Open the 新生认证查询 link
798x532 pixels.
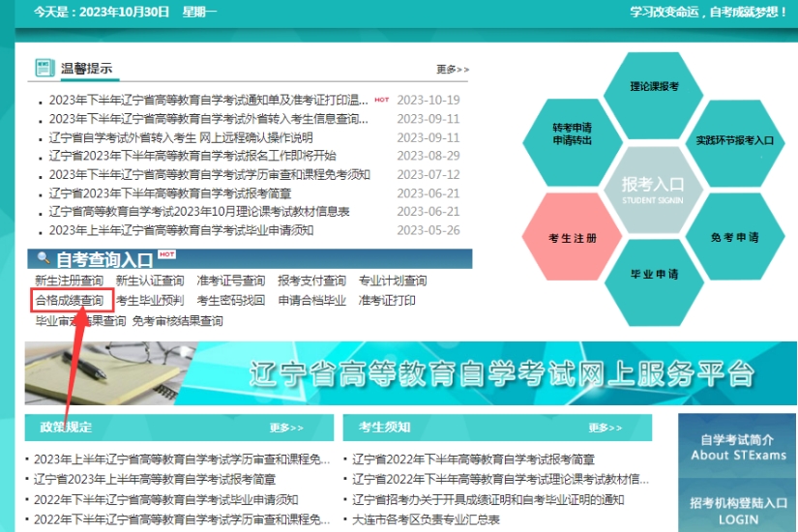point(150,281)
